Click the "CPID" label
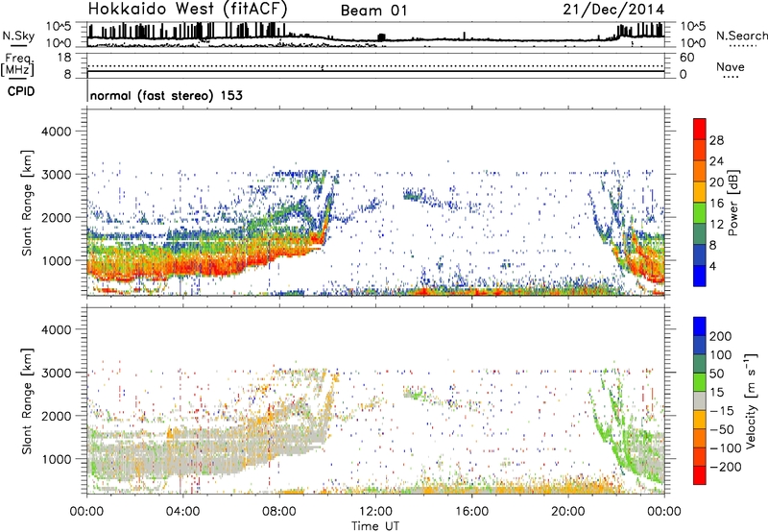Screen dimensions: 768x532 click(x=21, y=91)
